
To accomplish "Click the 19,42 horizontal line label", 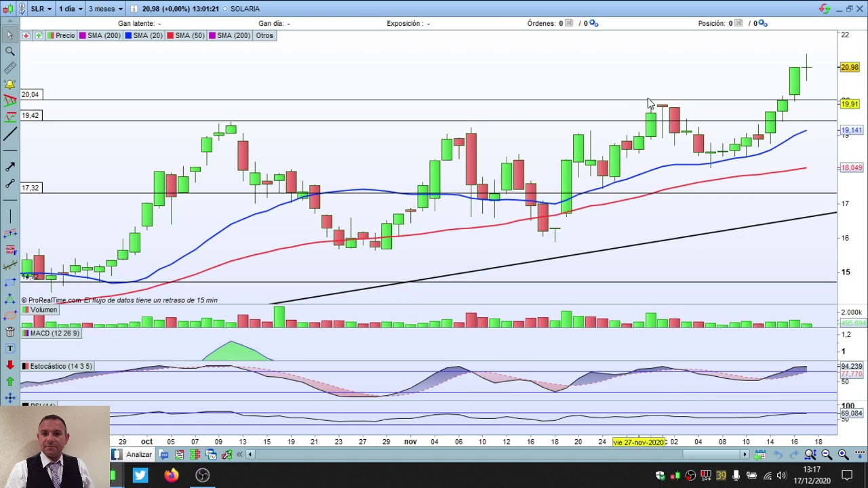I will pos(31,115).
